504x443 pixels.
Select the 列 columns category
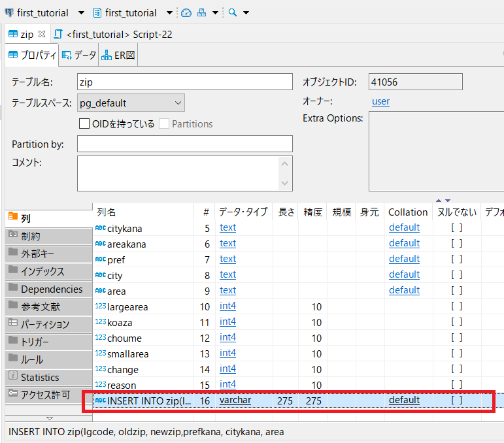[49, 218]
